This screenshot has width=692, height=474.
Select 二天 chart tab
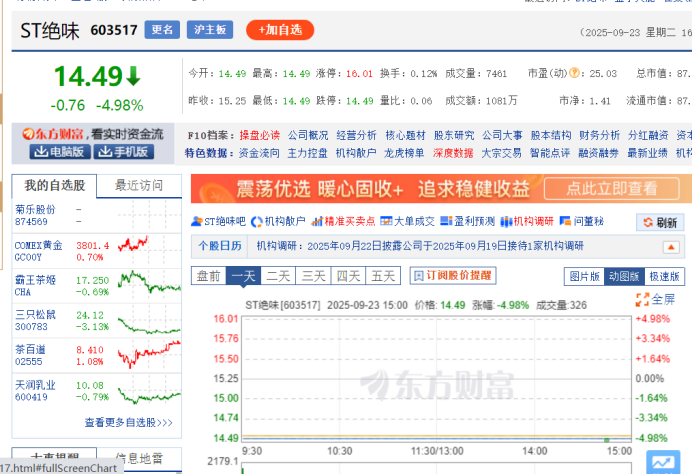(278, 276)
